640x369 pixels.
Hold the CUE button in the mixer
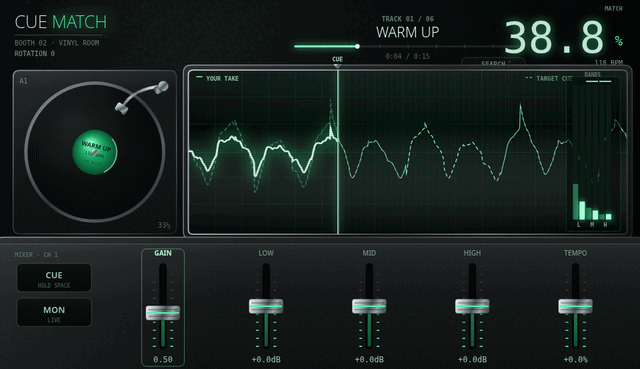(54, 278)
